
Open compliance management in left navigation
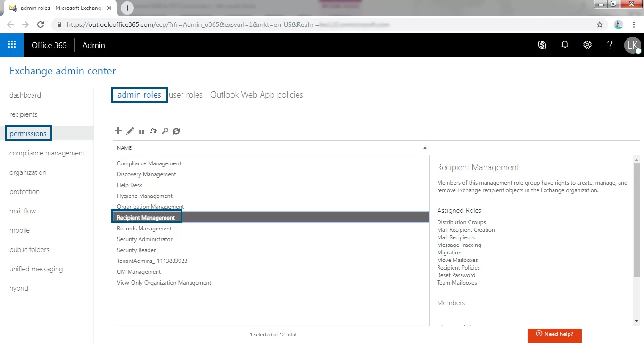pos(47,153)
